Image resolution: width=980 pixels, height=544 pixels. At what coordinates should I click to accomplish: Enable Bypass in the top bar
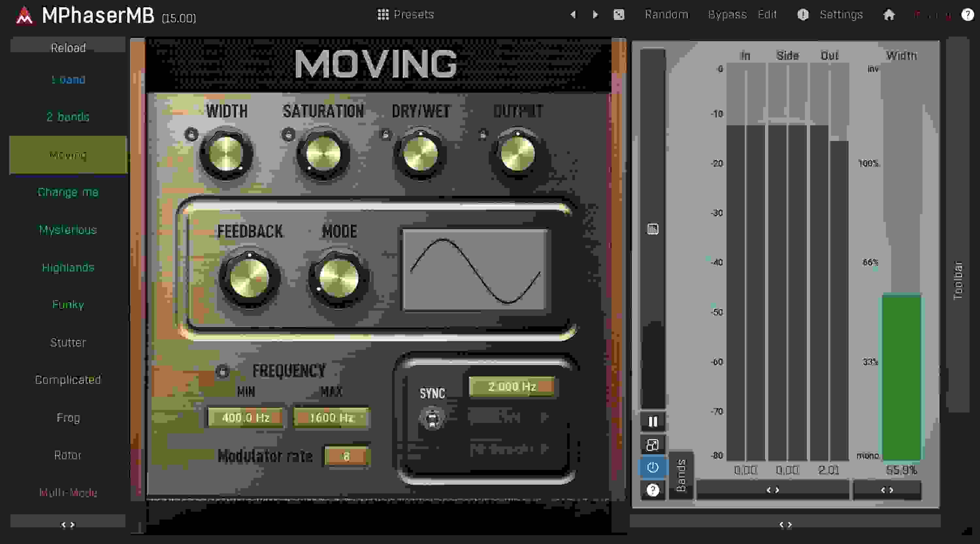pos(727,14)
